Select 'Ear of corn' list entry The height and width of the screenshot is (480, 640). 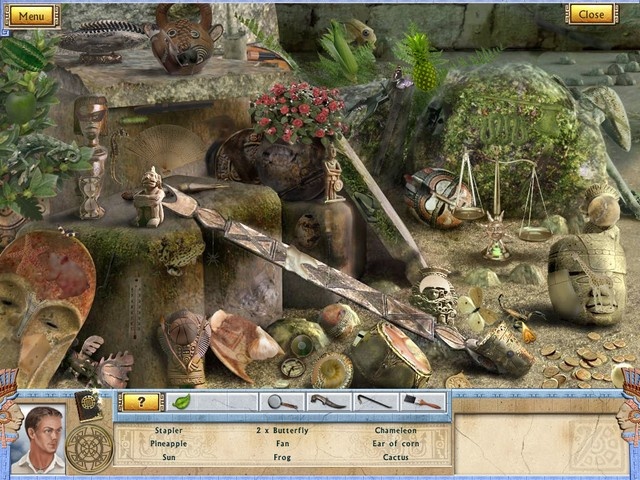click(x=395, y=443)
